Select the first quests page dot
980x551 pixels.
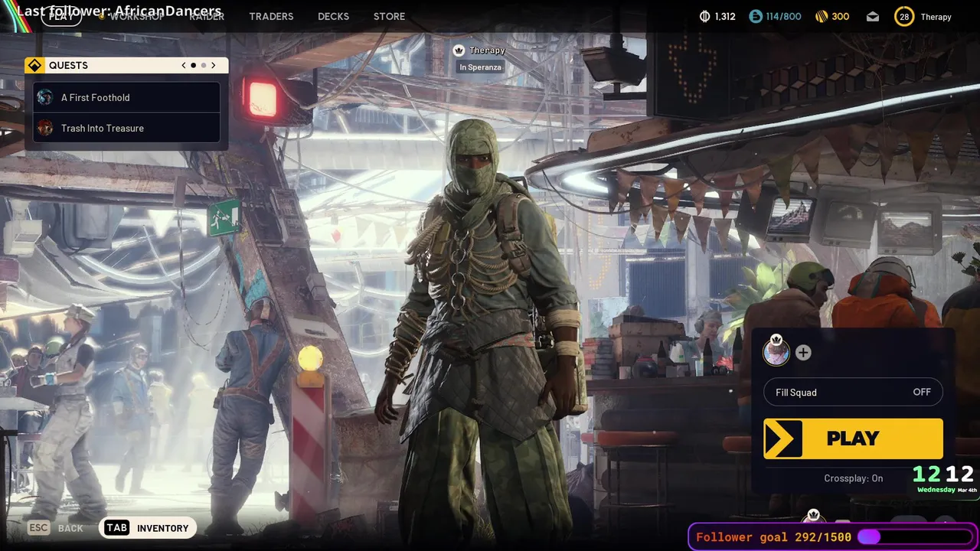click(193, 65)
